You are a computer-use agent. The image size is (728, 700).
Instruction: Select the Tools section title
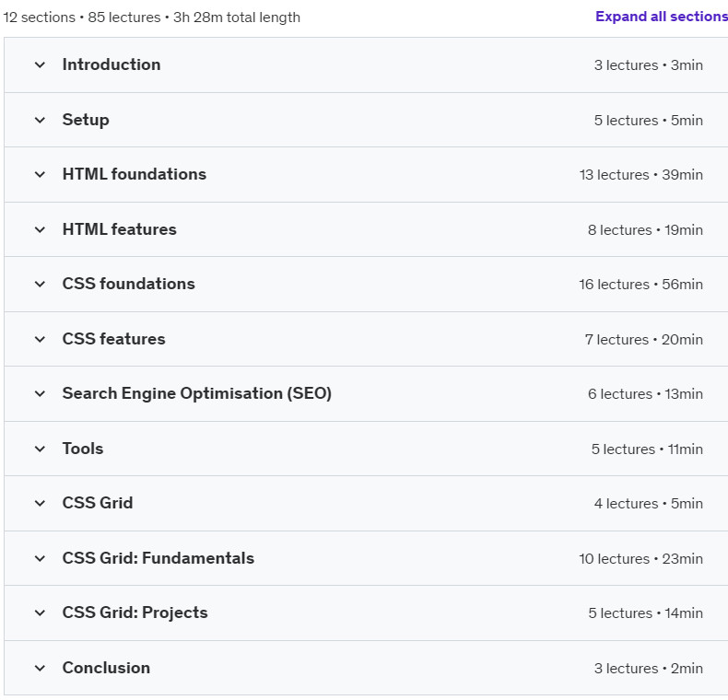[83, 449]
